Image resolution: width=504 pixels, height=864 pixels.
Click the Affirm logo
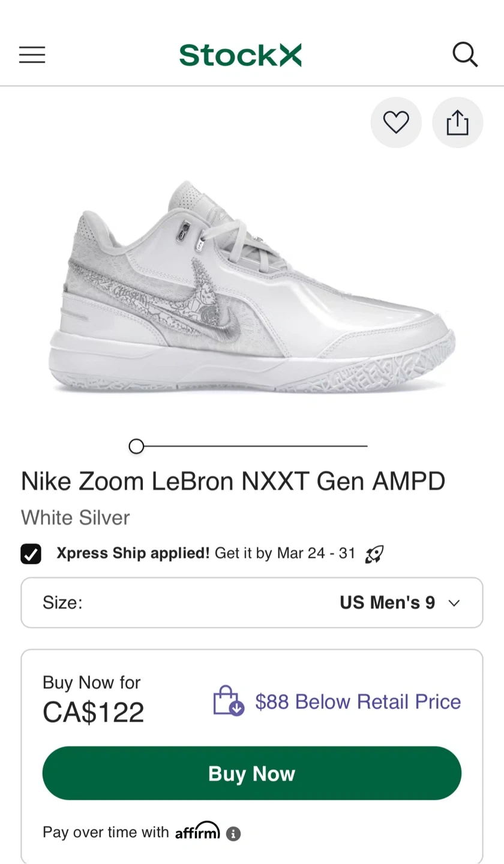tap(197, 831)
